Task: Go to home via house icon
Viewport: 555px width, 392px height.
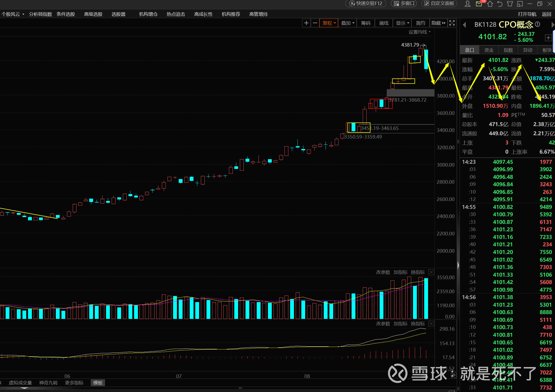Action: [x=490, y=4]
